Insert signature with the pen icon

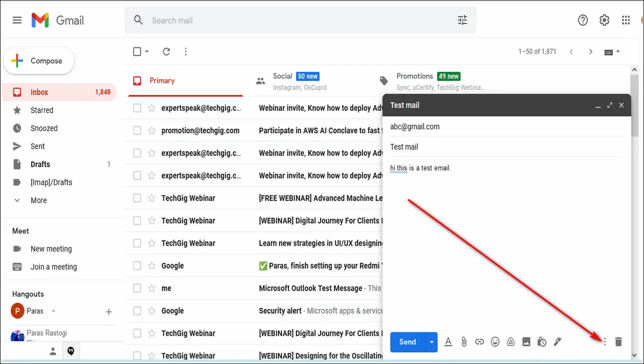pos(557,342)
